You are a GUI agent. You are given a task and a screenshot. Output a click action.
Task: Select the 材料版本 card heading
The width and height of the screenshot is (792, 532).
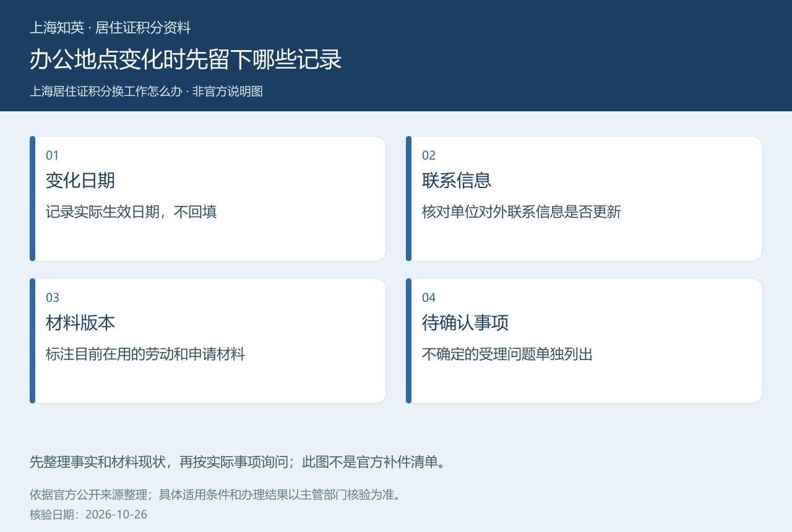(80, 323)
